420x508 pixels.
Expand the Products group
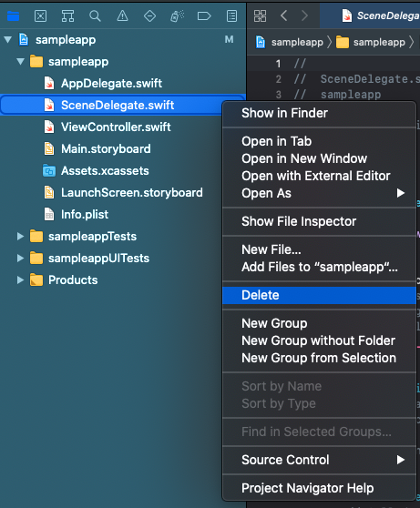click(20, 279)
